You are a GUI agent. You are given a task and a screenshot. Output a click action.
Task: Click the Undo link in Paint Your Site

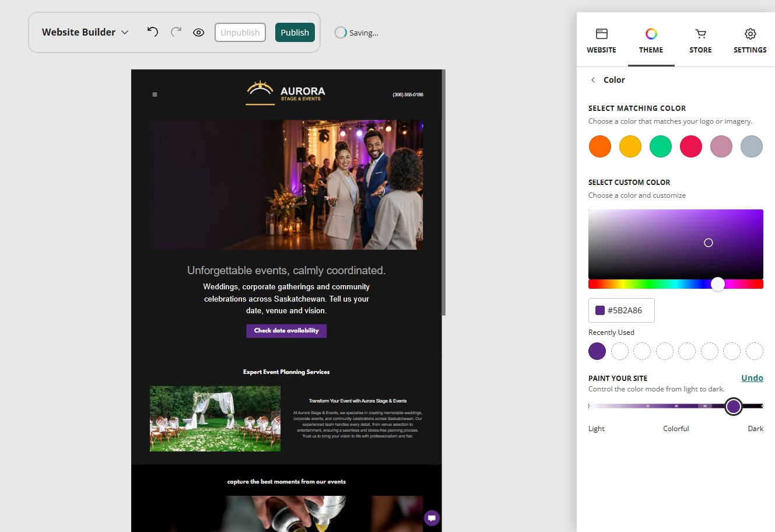click(752, 378)
